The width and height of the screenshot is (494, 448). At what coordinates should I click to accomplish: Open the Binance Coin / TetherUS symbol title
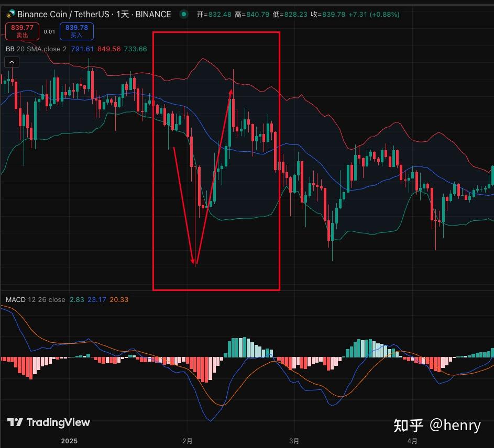click(94, 14)
